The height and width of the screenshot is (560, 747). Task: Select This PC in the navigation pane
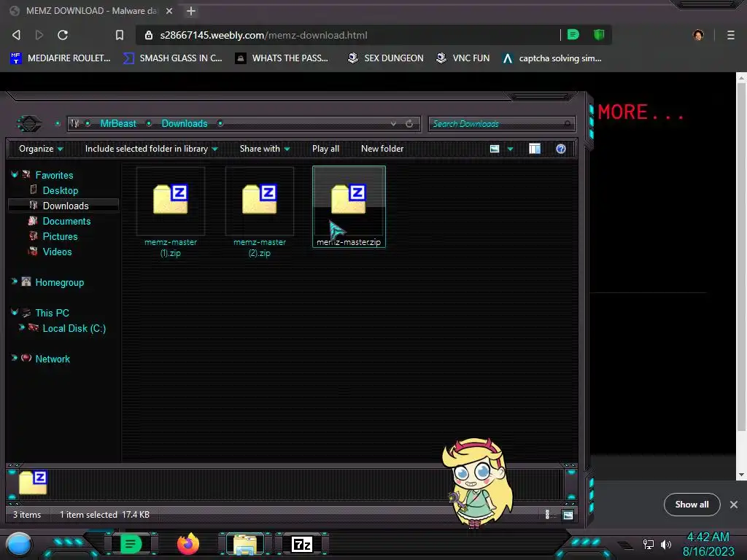pos(52,313)
